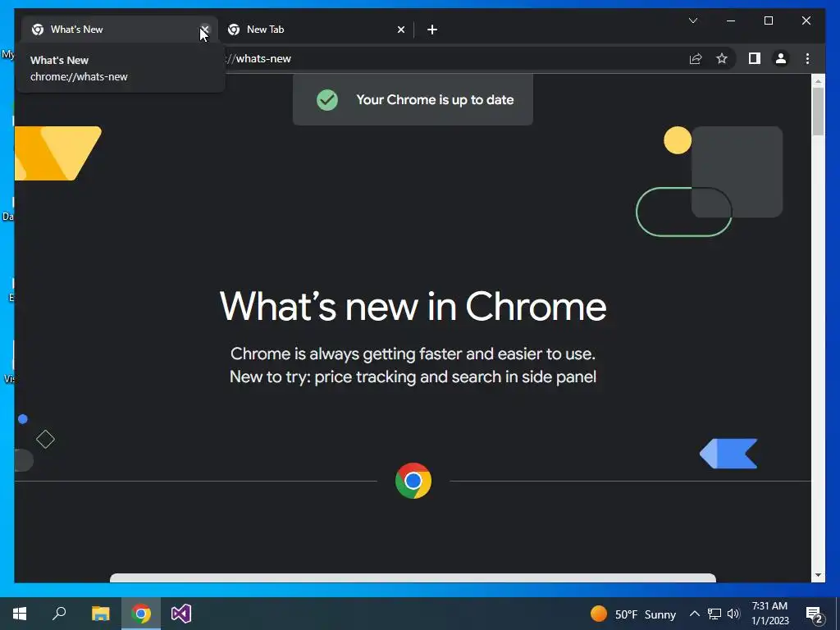Click the Chrome icon on New Tab tab

point(234,30)
